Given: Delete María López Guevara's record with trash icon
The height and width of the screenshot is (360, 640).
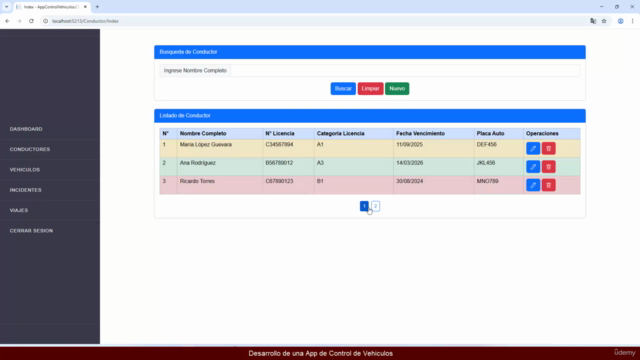Looking at the screenshot, I should pyautogui.click(x=549, y=149).
